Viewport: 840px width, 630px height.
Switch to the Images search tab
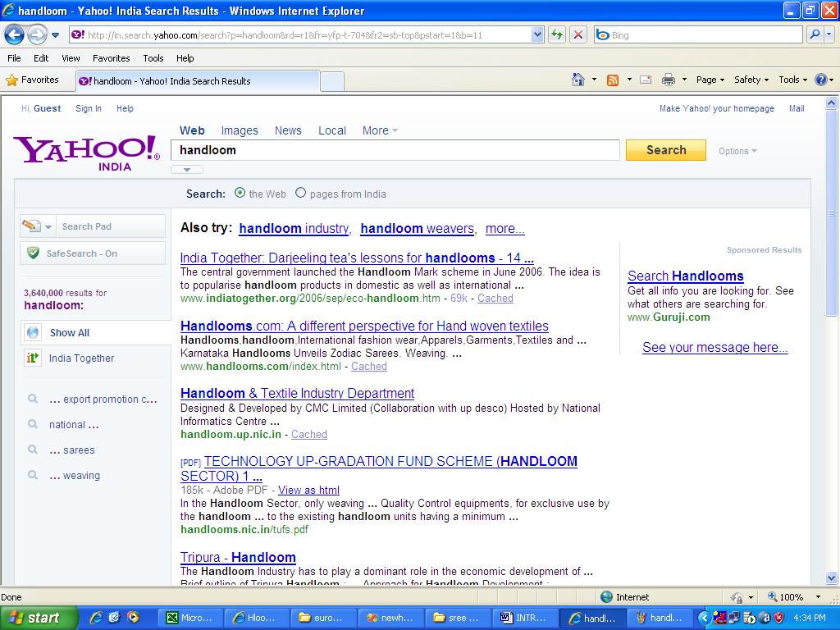240,130
